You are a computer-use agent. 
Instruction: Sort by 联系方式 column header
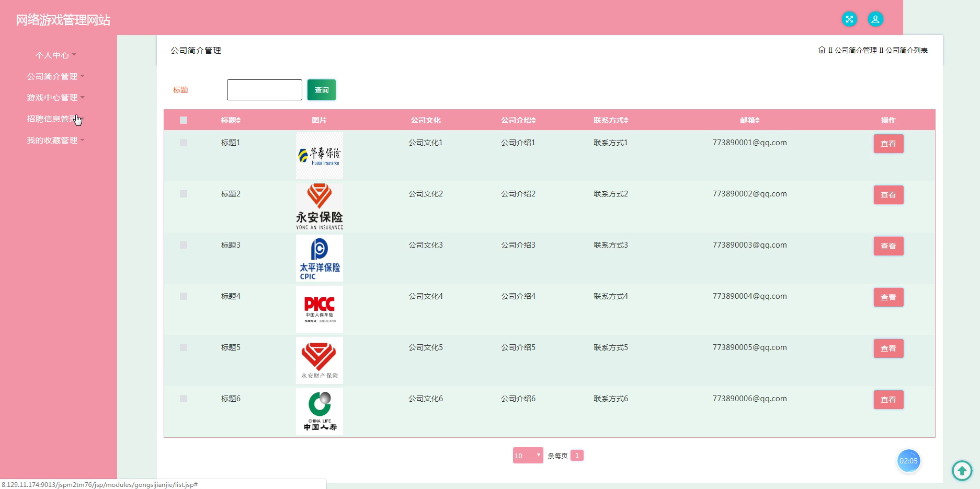tap(611, 120)
